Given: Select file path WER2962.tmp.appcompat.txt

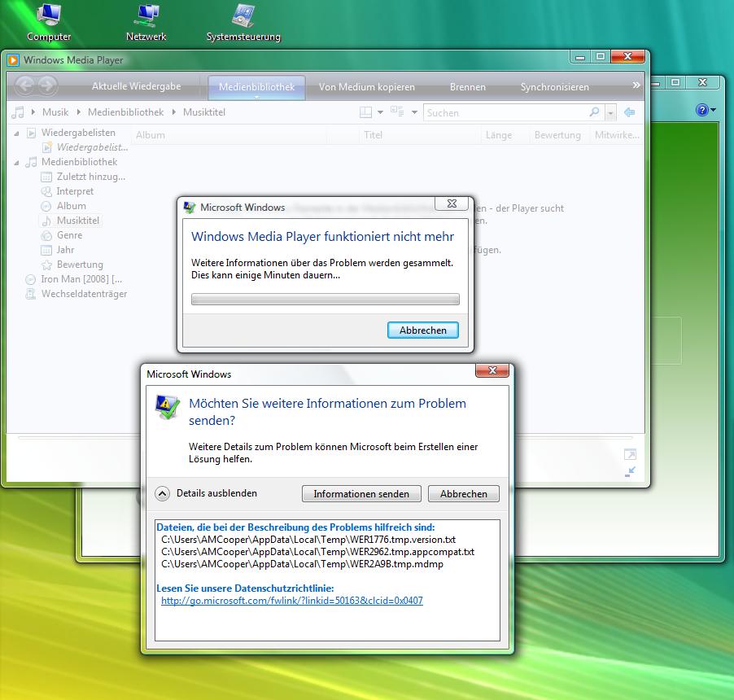Looking at the screenshot, I should coord(318,552).
